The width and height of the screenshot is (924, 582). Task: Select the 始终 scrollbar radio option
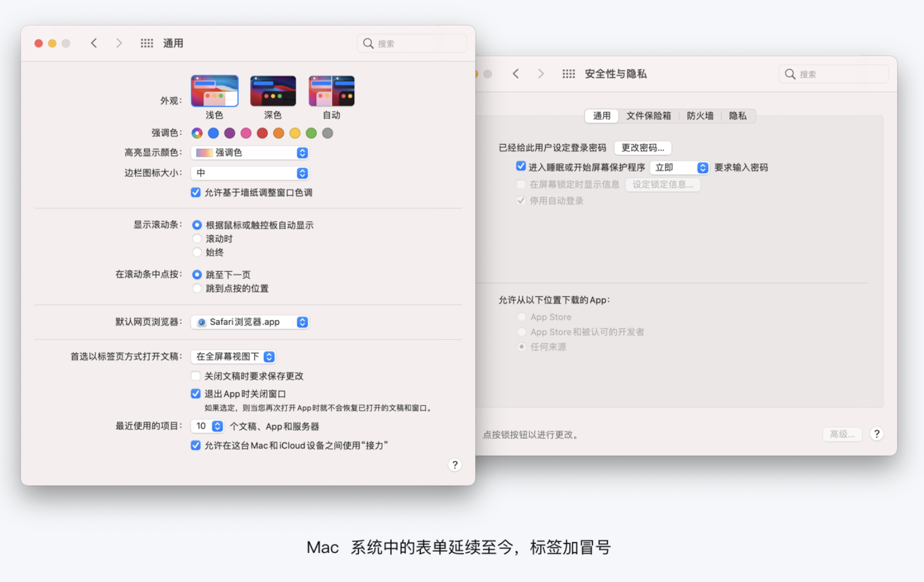pyautogui.click(x=197, y=252)
